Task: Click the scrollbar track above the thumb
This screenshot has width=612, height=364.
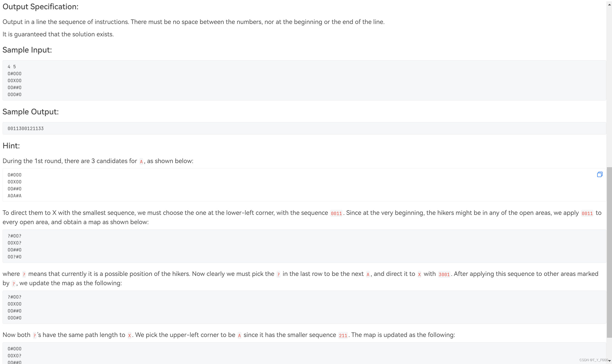Action: click(609, 87)
